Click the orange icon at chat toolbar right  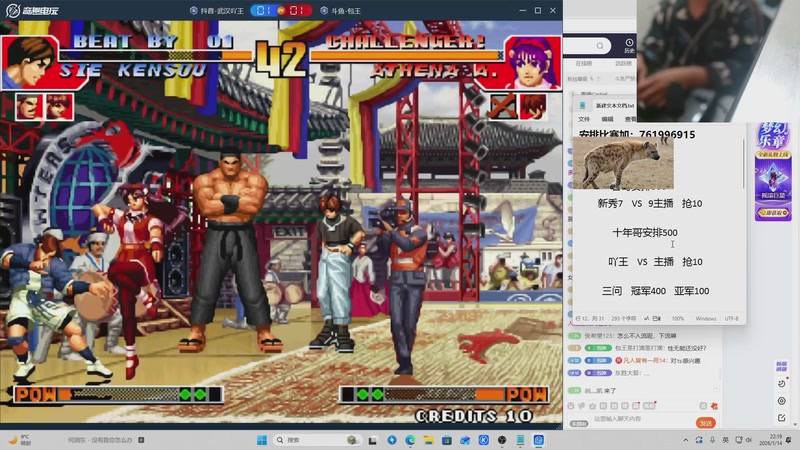714,406
